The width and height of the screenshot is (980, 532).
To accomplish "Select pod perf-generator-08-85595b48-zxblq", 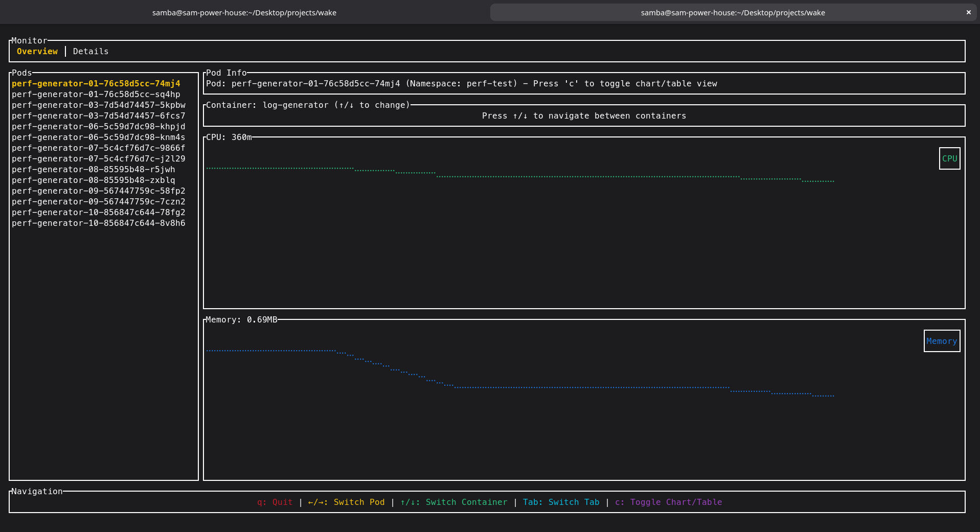I will [94, 180].
